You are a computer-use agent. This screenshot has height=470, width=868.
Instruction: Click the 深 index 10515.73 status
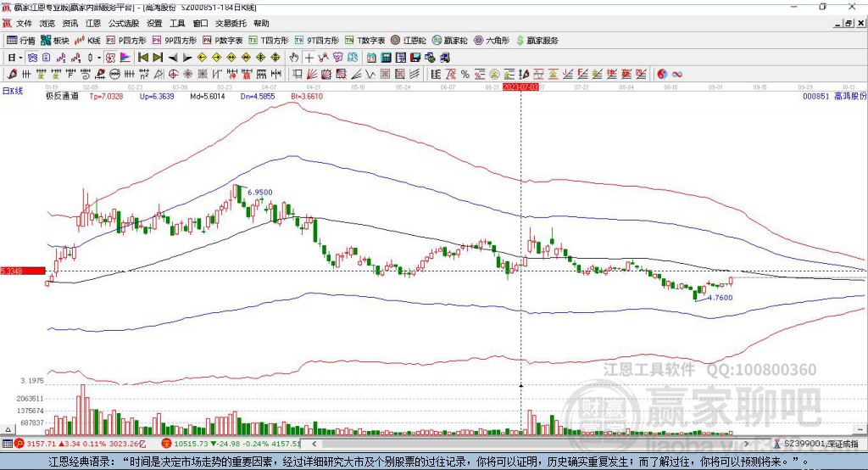pos(231,444)
